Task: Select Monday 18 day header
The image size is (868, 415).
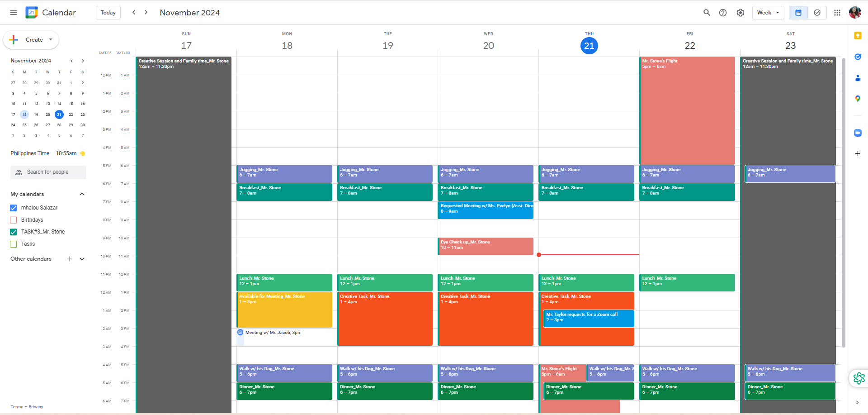Action: tap(287, 45)
